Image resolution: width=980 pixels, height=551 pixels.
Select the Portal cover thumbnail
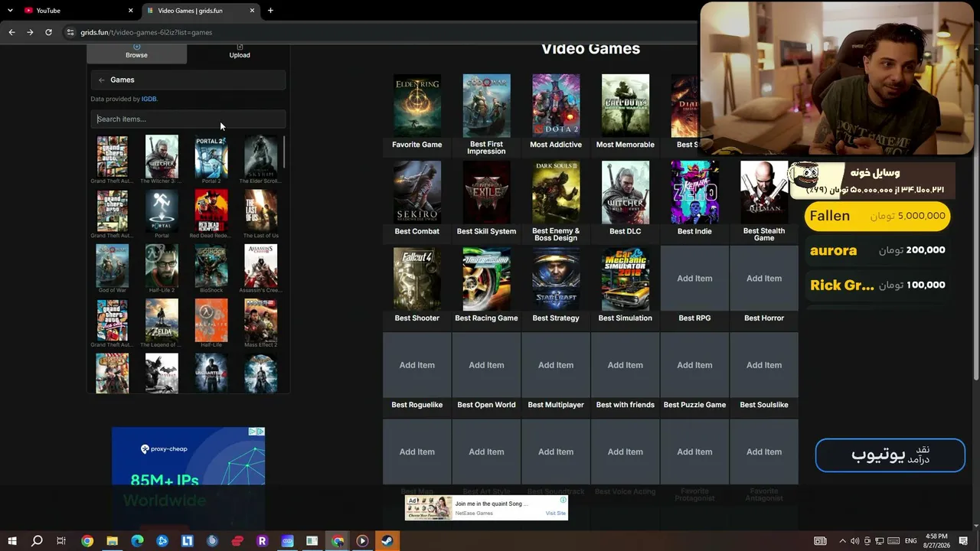click(162, 210)
